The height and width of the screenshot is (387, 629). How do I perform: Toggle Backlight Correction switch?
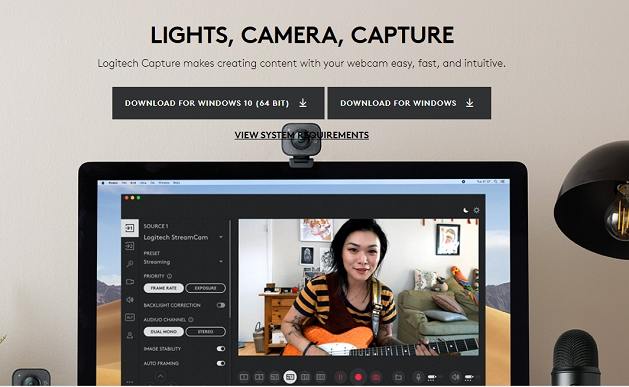tap(221, 305)
